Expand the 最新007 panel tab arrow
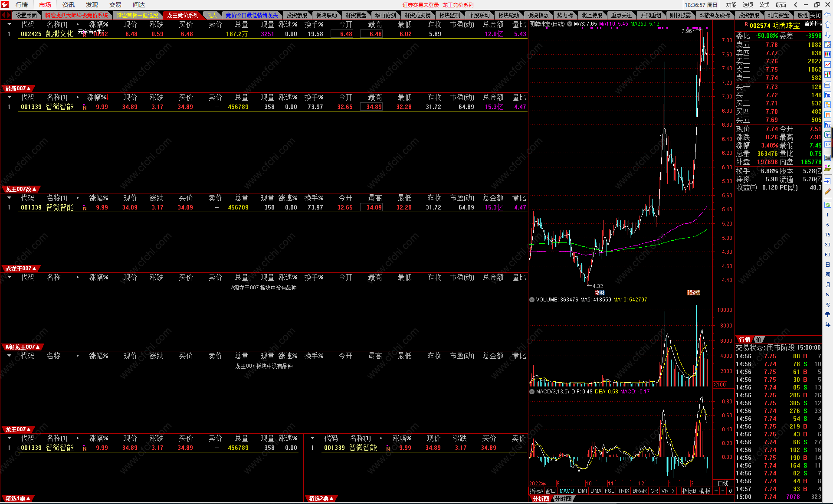The width and height of the screenshot is (833, 504). 29,88
